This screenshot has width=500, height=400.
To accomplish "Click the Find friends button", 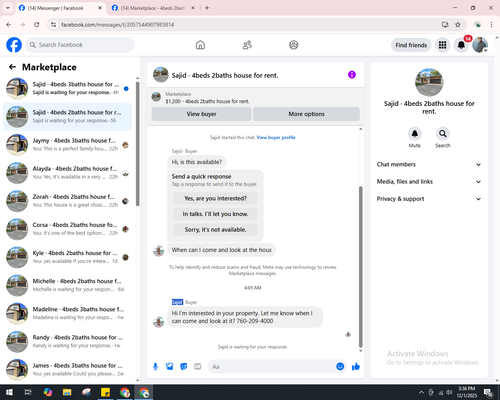I will click(x=411, y=45).
